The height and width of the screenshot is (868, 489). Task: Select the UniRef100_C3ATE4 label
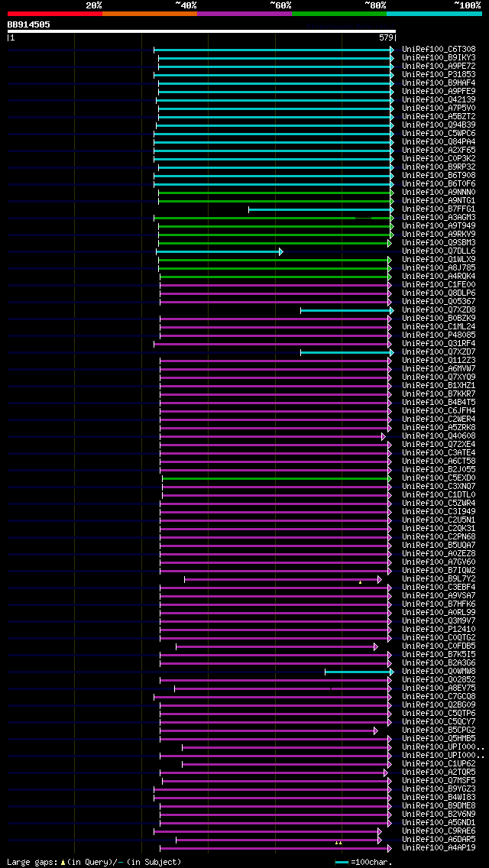click(439, 453)
